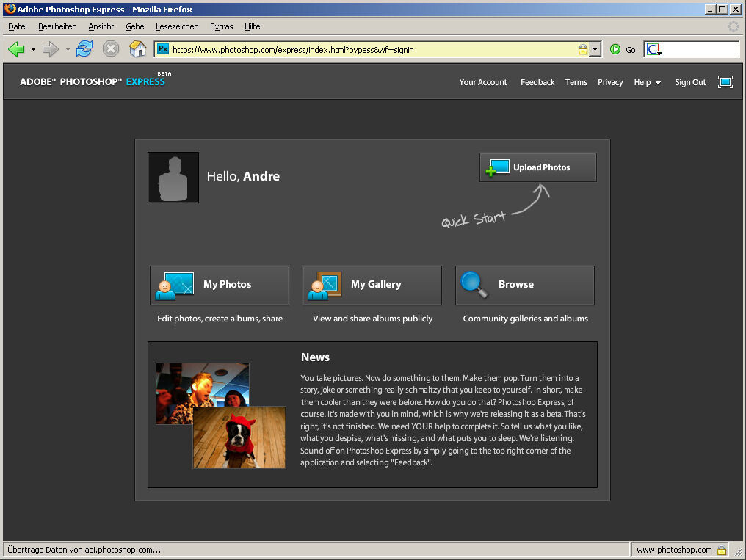Open the search engine selector dropdown
Screen dimensions: 746x560
tap(653, 49)
